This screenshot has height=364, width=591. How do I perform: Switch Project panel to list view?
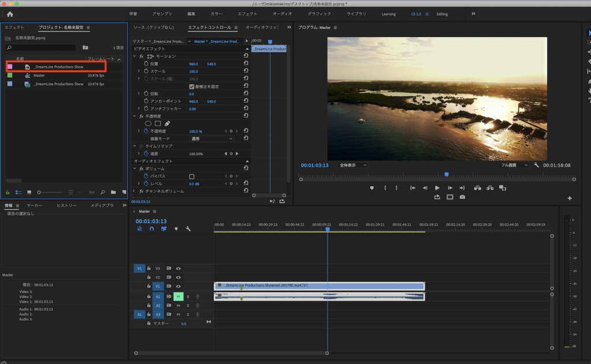point(18,192)
